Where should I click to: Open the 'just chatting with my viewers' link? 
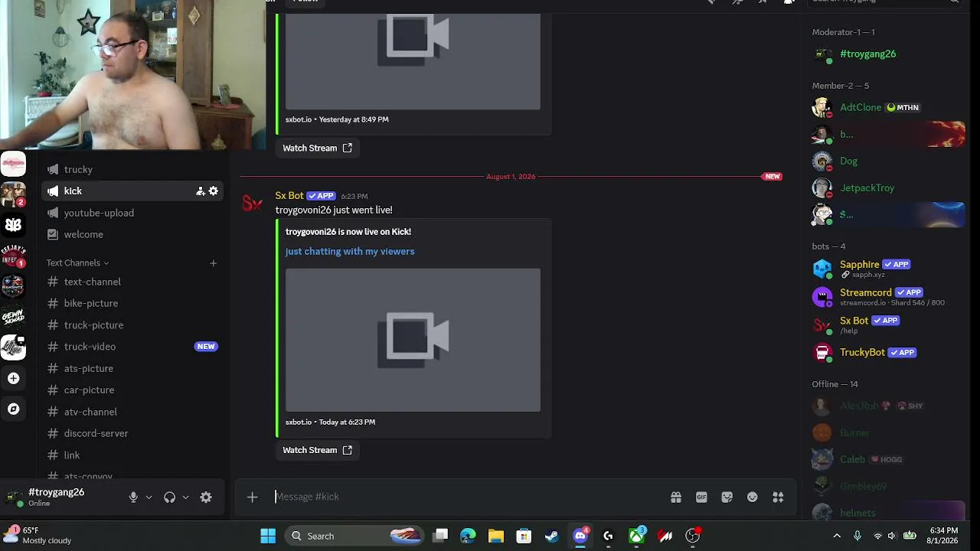pos(350,251)
